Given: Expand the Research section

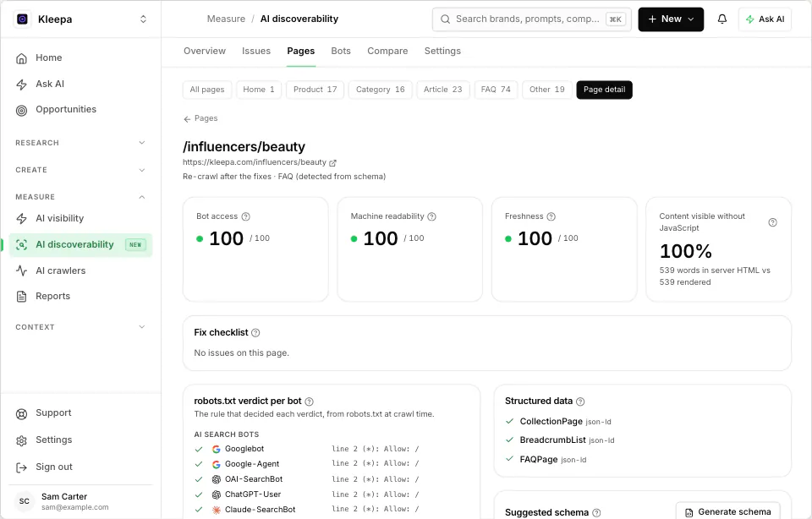Looking at the screenshot, I should tap(81, 143).
